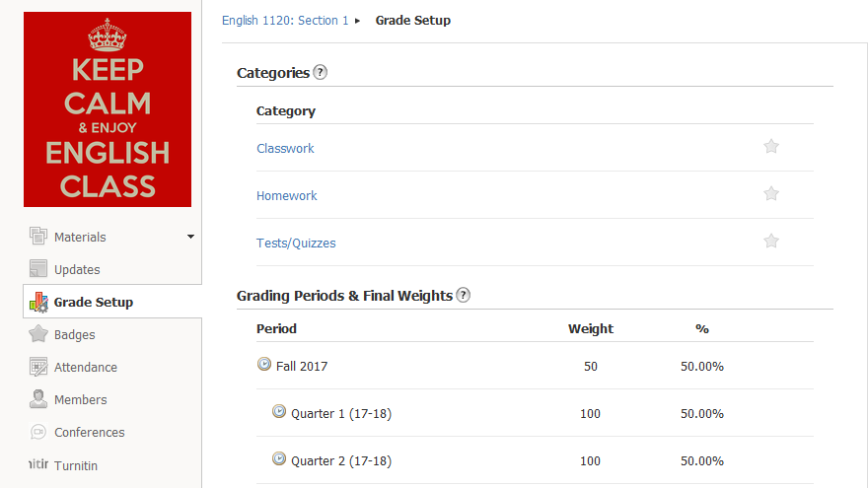Click the Attendance sidebar icon
868x488 pixels.
click(38, 367)
